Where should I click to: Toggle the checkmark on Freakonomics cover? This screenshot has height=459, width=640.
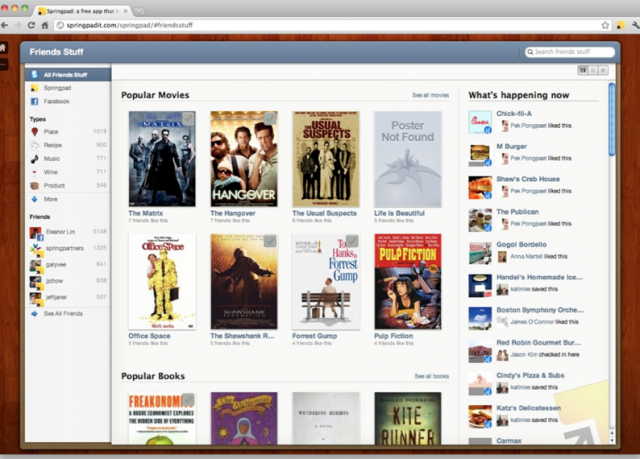(188, 399)
